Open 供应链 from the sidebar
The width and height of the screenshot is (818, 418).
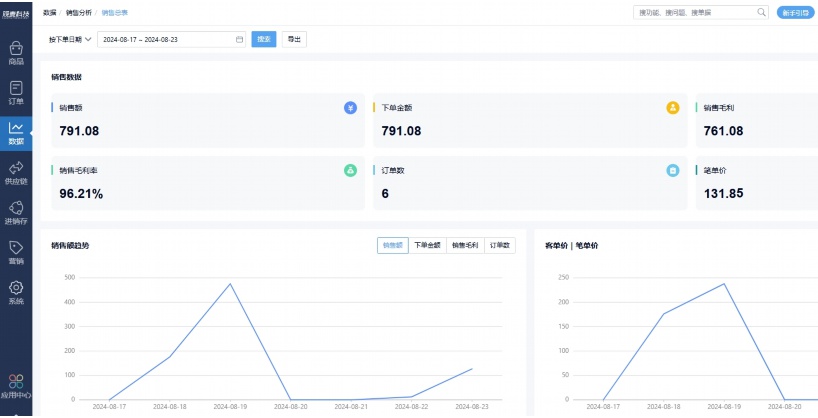16,172
